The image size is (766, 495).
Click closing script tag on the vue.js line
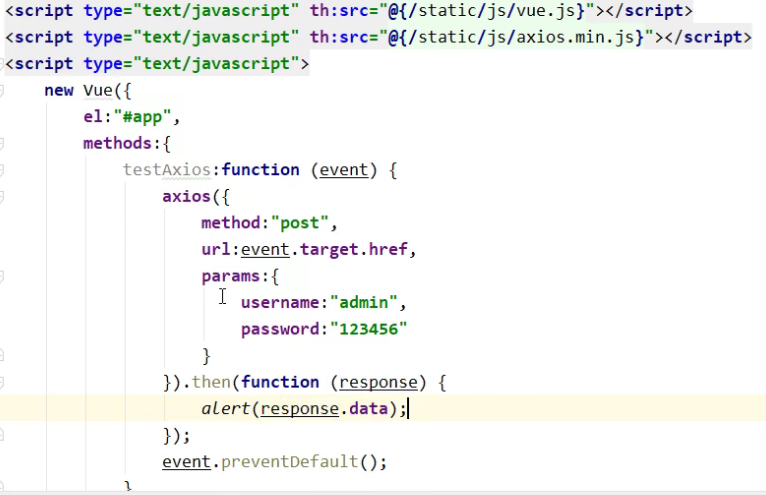(649, 11)
